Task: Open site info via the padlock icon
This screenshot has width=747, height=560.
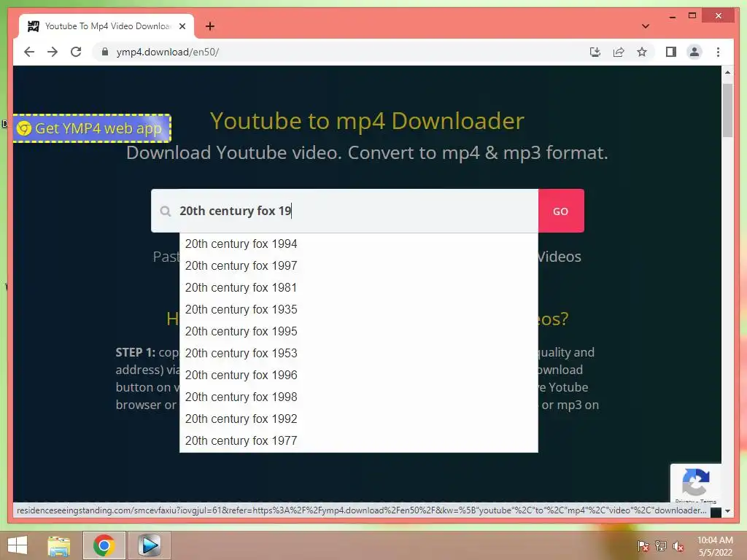Action: coord(105,52)
